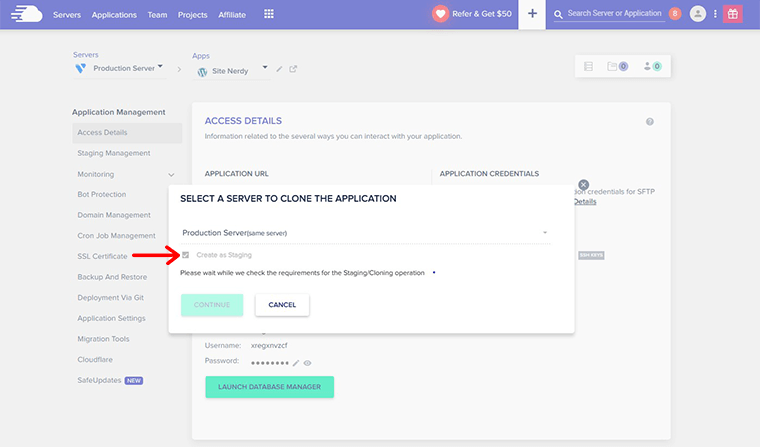Open the clone server selection dropdown

365,233
